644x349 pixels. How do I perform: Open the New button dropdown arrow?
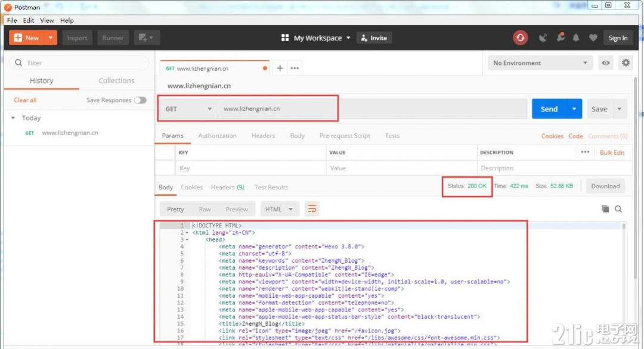click(51, 38)
